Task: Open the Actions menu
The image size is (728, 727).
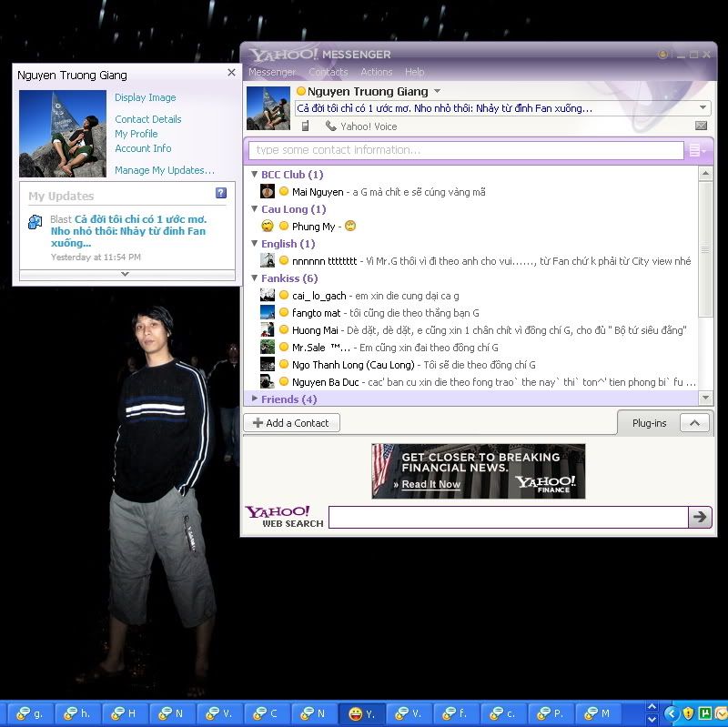Action: click(377, 72)
